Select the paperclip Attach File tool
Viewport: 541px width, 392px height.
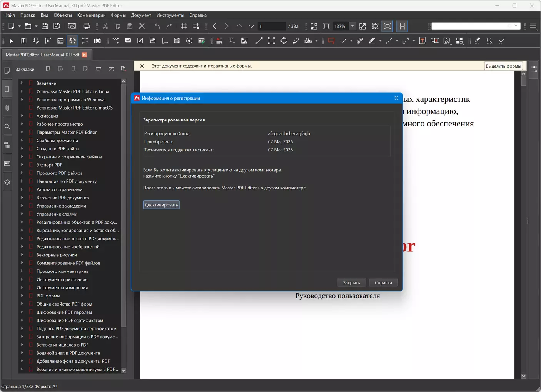click(360, 41)
